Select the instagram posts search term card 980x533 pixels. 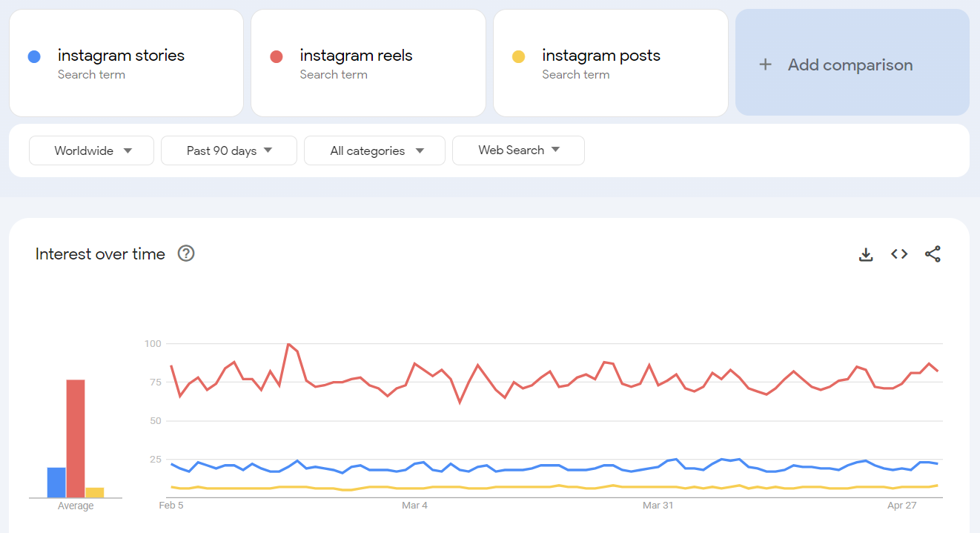click(610, 63)
